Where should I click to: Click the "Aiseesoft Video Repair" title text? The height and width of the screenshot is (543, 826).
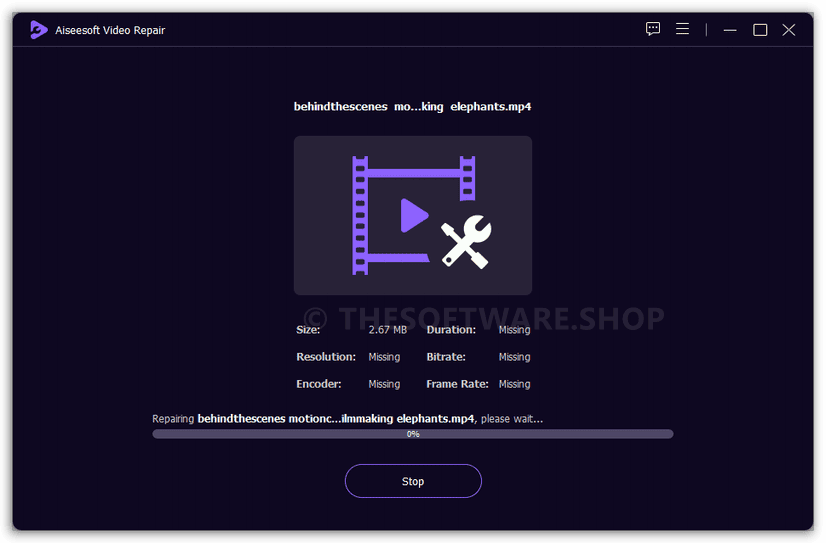tap(110, 31)
